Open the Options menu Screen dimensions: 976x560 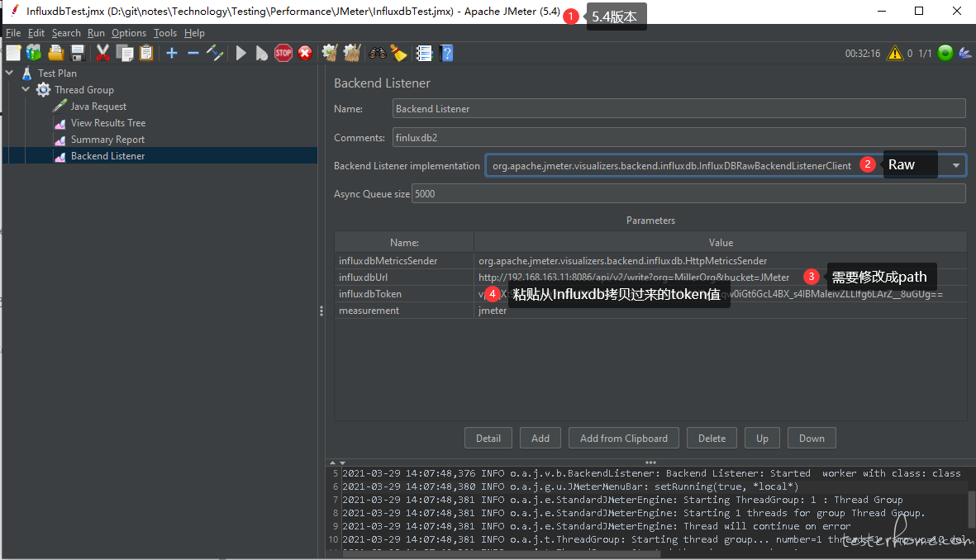(x=129, y=33)
